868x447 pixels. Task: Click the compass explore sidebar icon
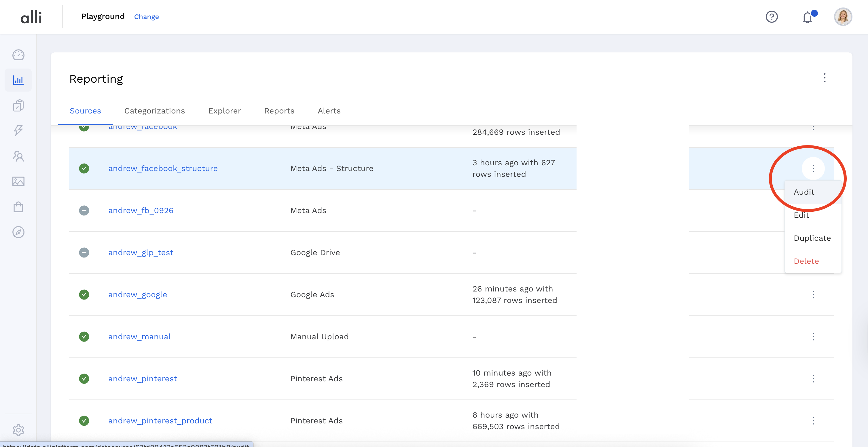coord(18,232)
